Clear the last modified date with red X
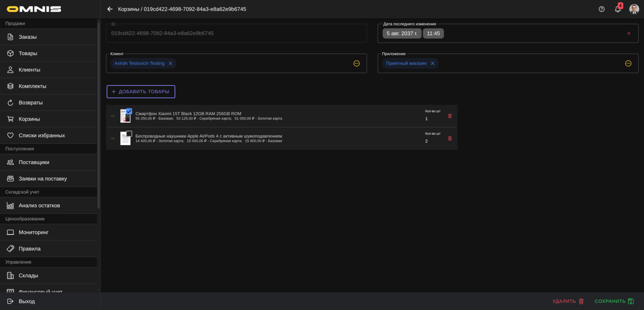This screenshot has height=310, width=644. tap(628, 34)
